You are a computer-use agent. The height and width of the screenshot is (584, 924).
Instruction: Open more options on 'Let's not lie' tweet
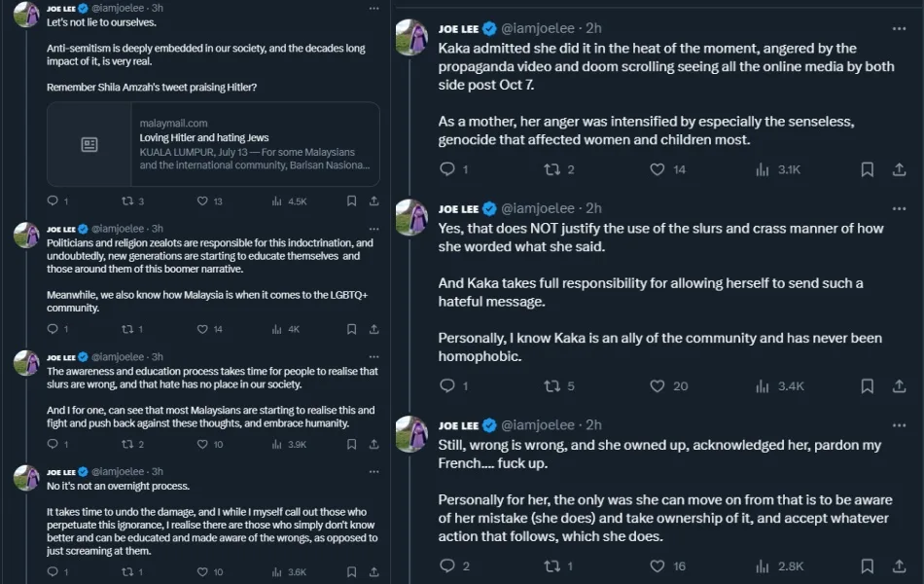[x=374, y=8]
